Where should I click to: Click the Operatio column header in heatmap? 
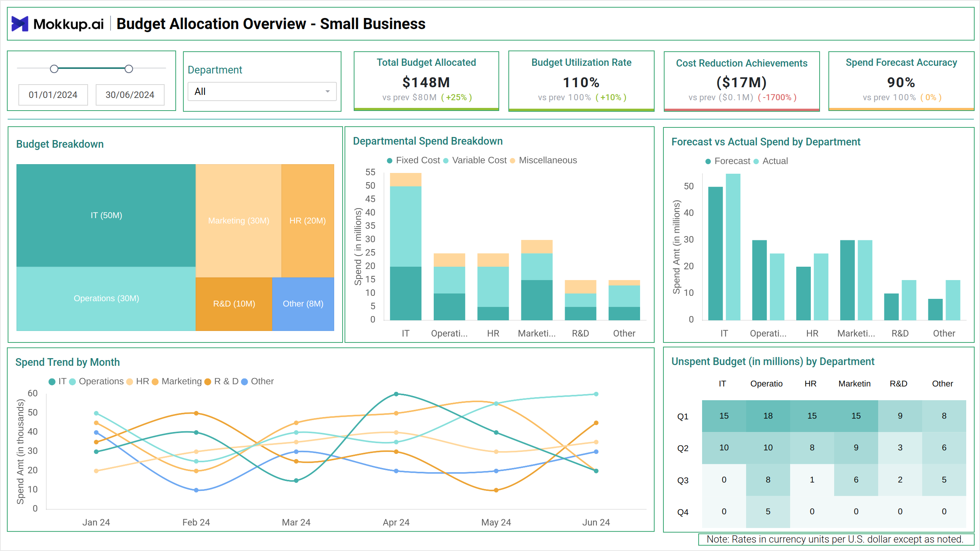click(766, 384)
